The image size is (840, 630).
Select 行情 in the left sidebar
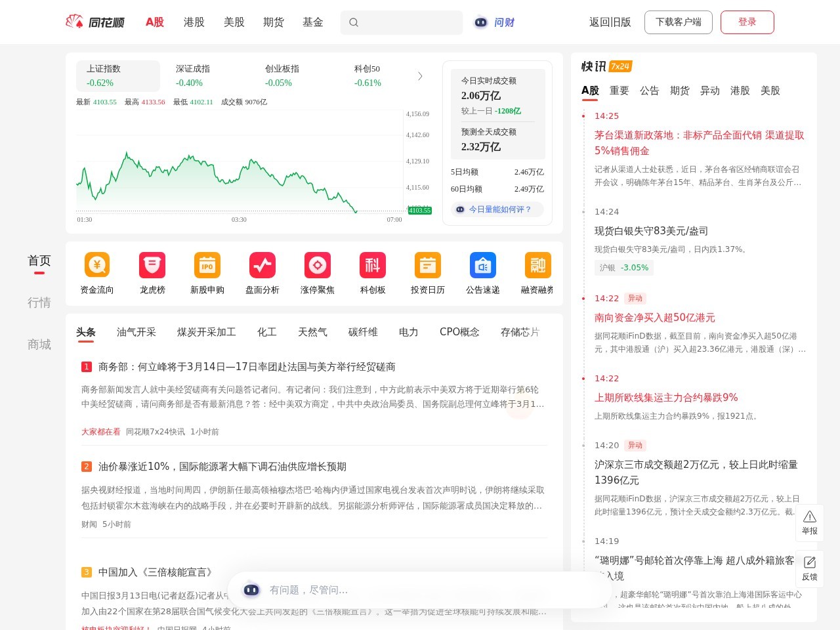pos(39,302)
